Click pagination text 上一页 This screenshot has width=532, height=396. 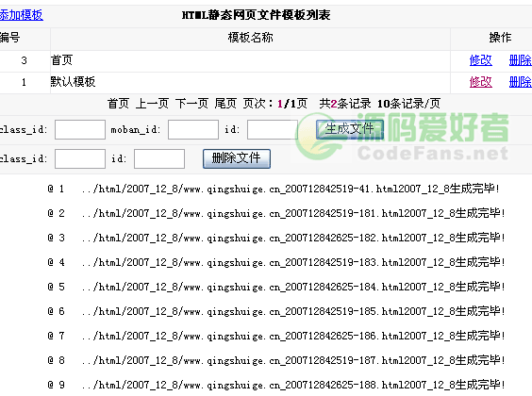[152, 104]
